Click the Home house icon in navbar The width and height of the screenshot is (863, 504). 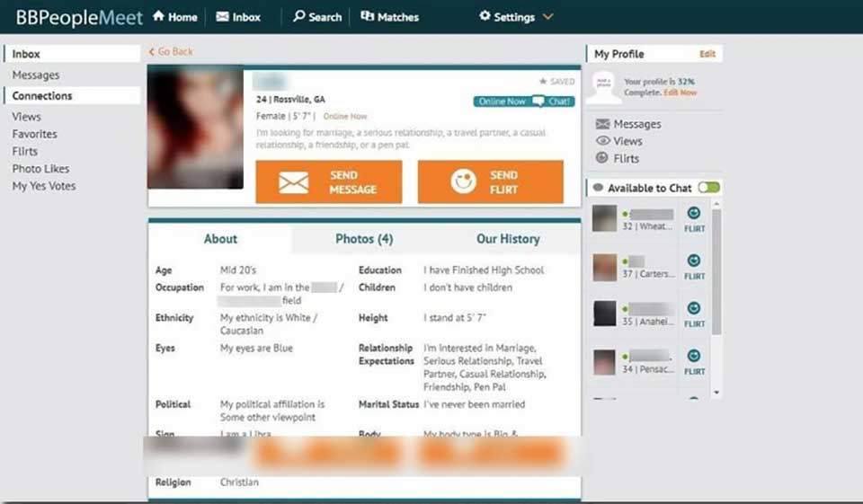tap(158, 16)
